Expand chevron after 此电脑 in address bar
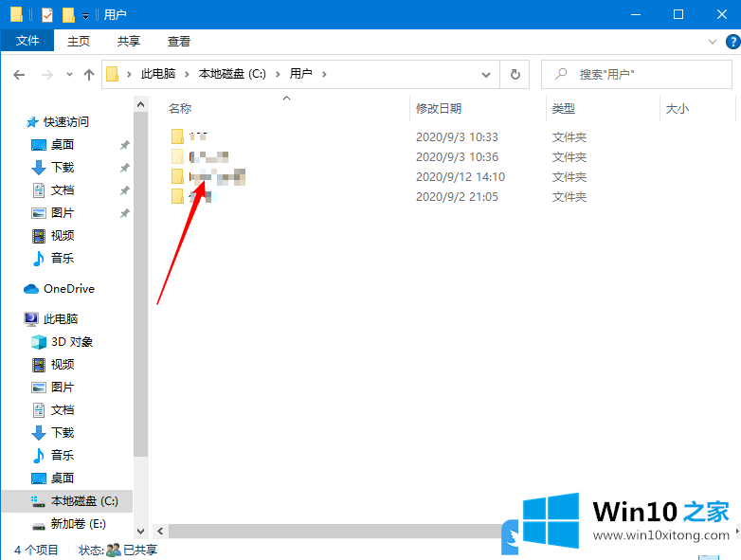Image resolution: width=741 pixels, height=560 pixels. (187, 74)
